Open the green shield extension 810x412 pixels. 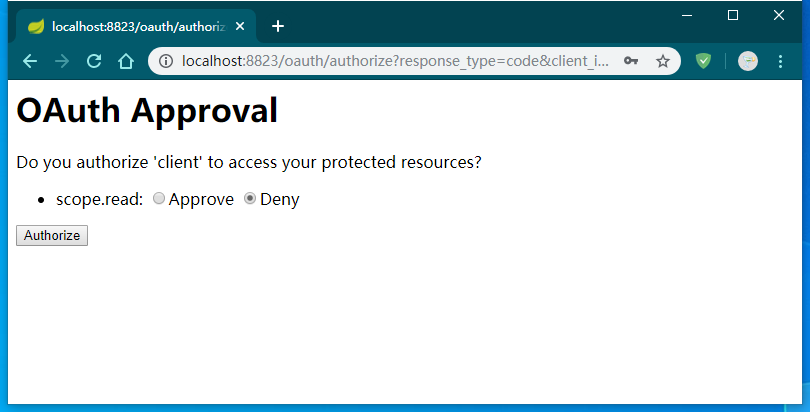[703, 61]
